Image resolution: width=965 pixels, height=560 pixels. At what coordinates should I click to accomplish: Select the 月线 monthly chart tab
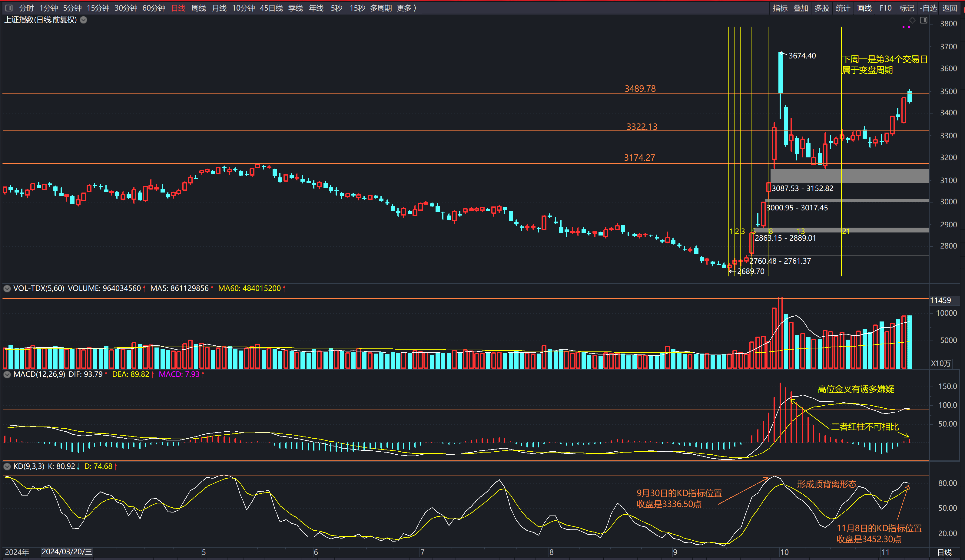click(x=219, y=8)
